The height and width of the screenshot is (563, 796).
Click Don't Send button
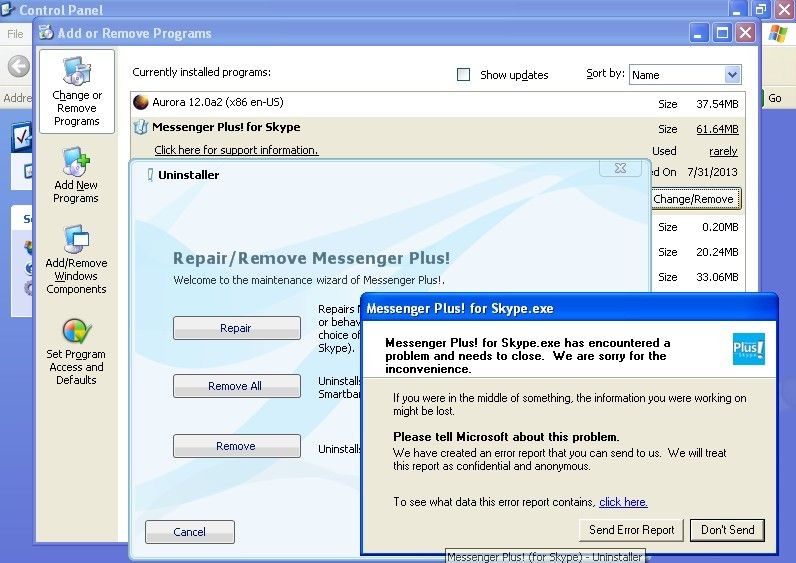727,530
